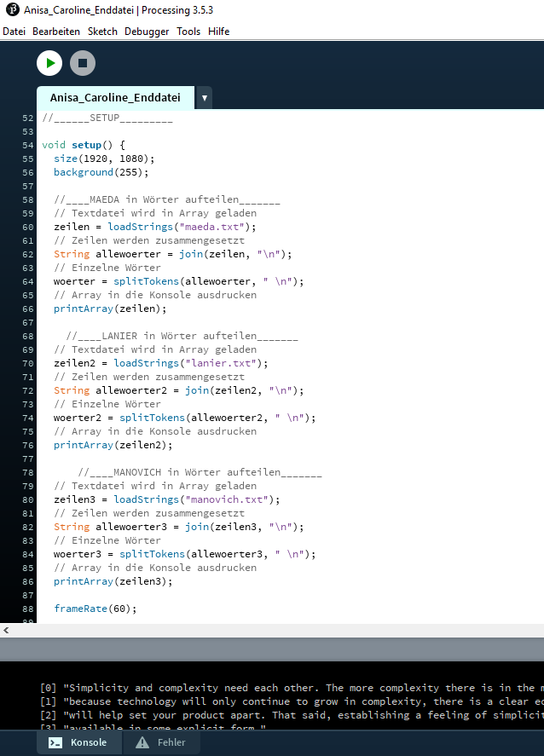Open the Datei menu
The height and width of the screenshot is (756, 544).
pos(14,32)
